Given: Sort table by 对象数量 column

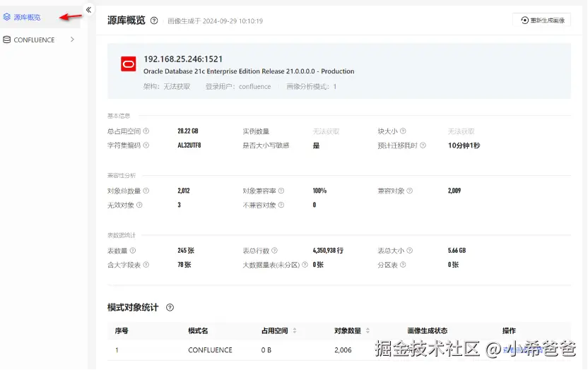Looking at the screenshot, I should coord(367,330).
